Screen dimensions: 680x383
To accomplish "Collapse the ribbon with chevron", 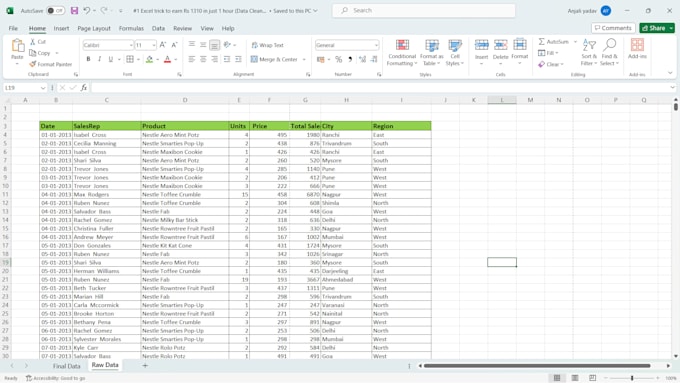I will pos(670,73).
